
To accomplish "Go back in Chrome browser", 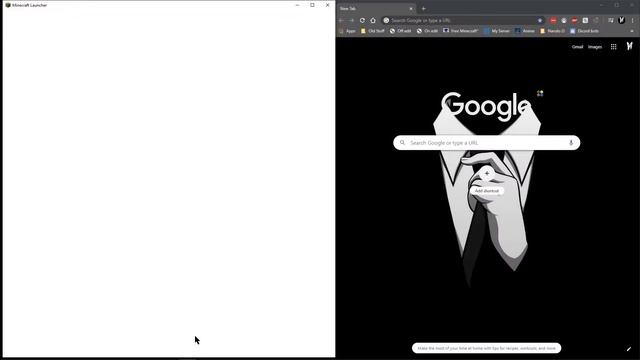I will click(x=341, y=20).
